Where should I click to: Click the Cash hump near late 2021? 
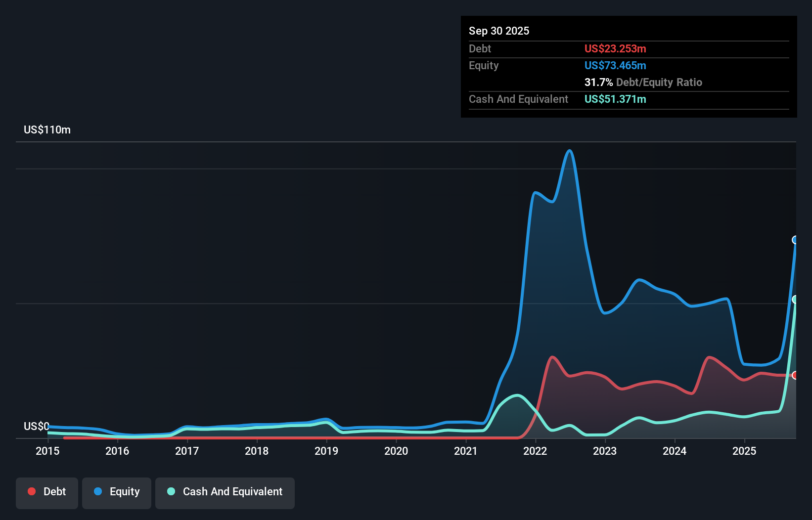coord(516,395)
